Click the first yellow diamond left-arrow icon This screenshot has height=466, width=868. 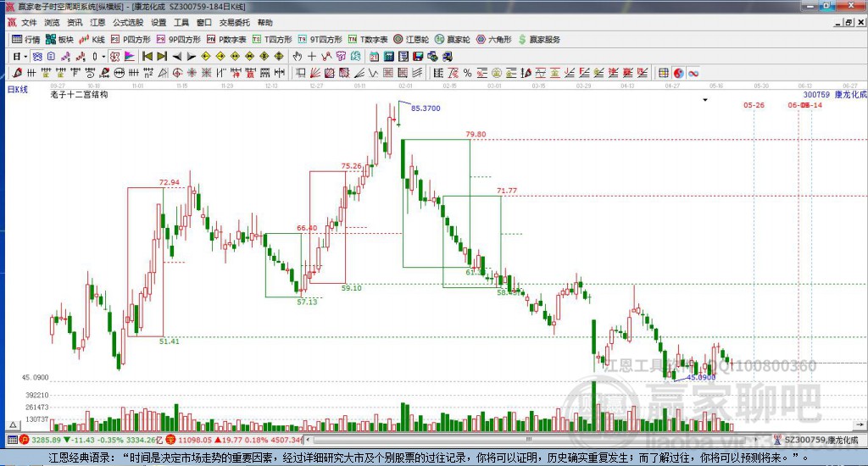tap(206, 57)
